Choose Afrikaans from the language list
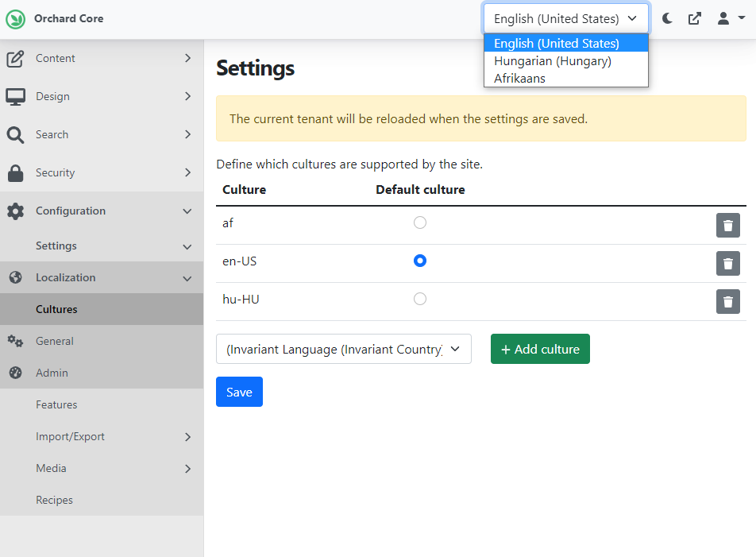The height and width of the screenshot is (557, 756). click(x=566, y=78)
